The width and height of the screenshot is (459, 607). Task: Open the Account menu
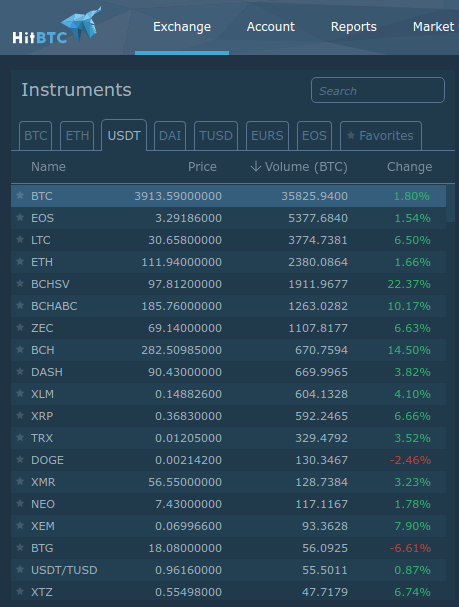pyautogui.click(x=271, y=27)
